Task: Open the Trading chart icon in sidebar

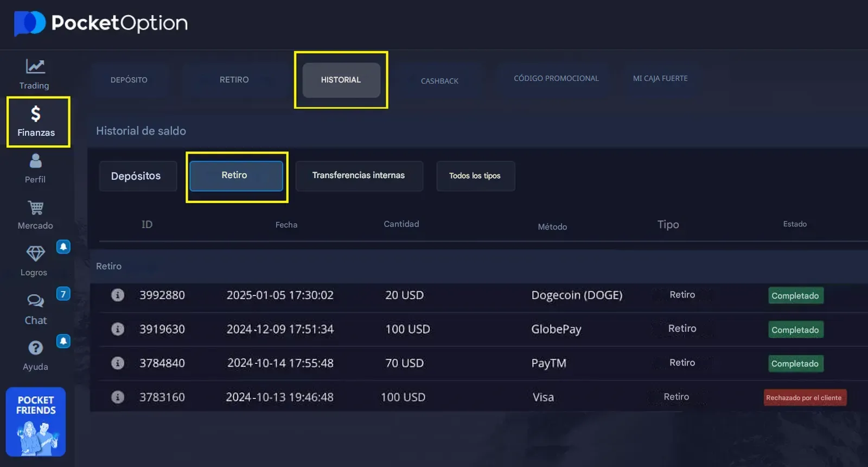Action: [35, 66]
